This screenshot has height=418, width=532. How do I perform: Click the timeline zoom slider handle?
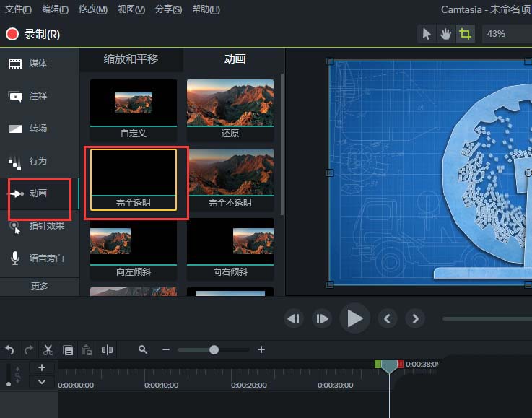[x=214, y=349]
